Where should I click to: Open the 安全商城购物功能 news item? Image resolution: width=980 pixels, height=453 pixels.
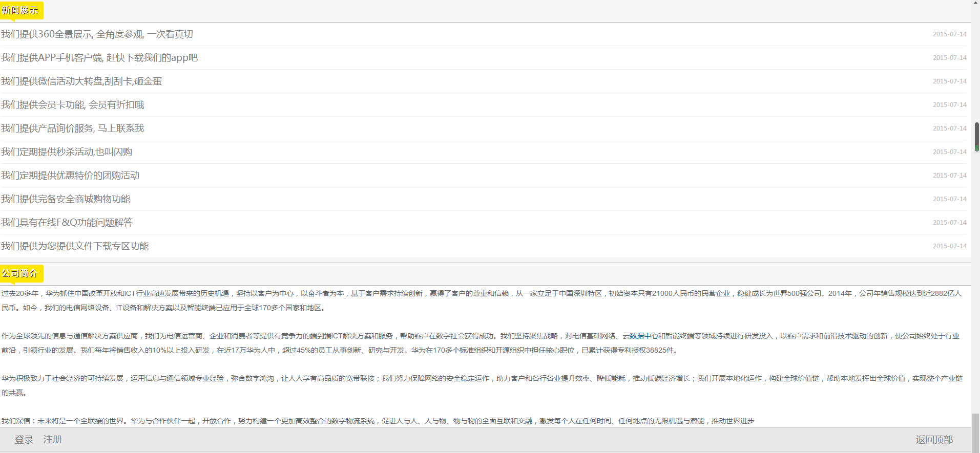click(66, 199)
